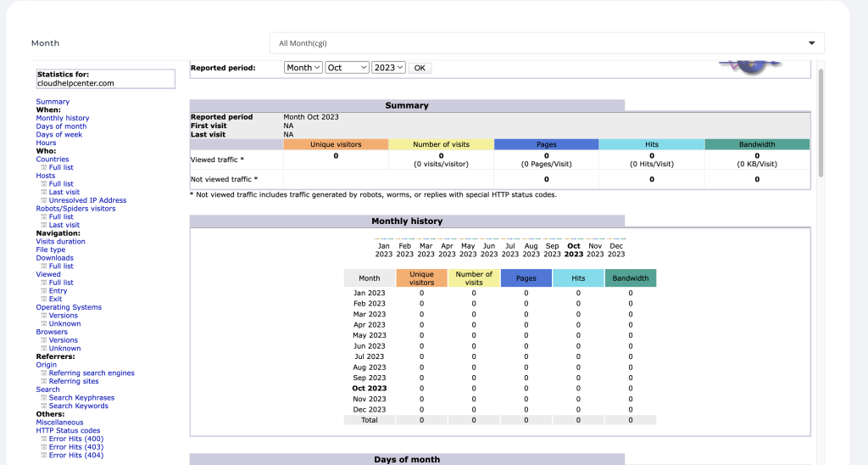Open the All Month(cgi) dropdown
The width and height of the screenshot is (868, 465).
tap(547, 43)
